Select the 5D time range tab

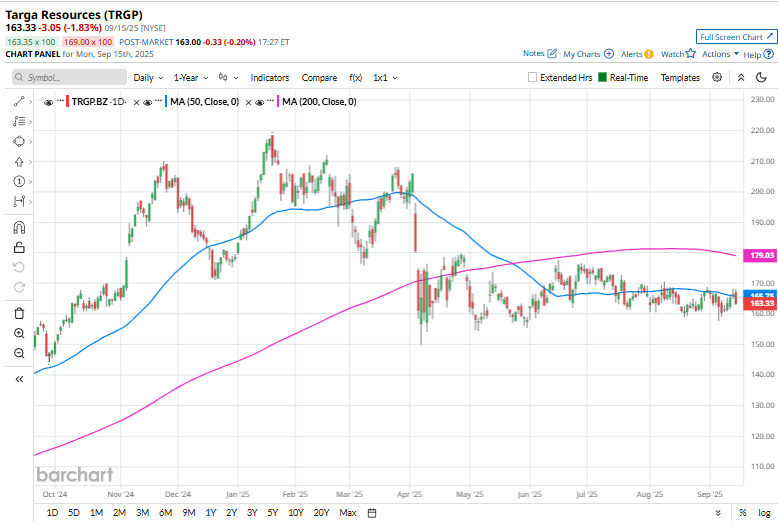(x=73, y=513)
